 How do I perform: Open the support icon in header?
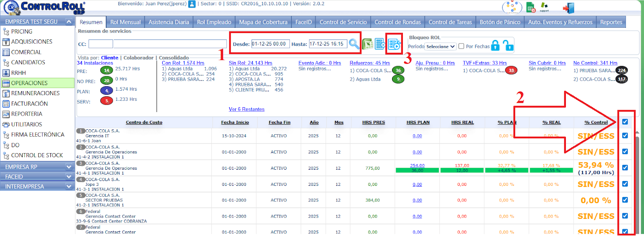544,7
